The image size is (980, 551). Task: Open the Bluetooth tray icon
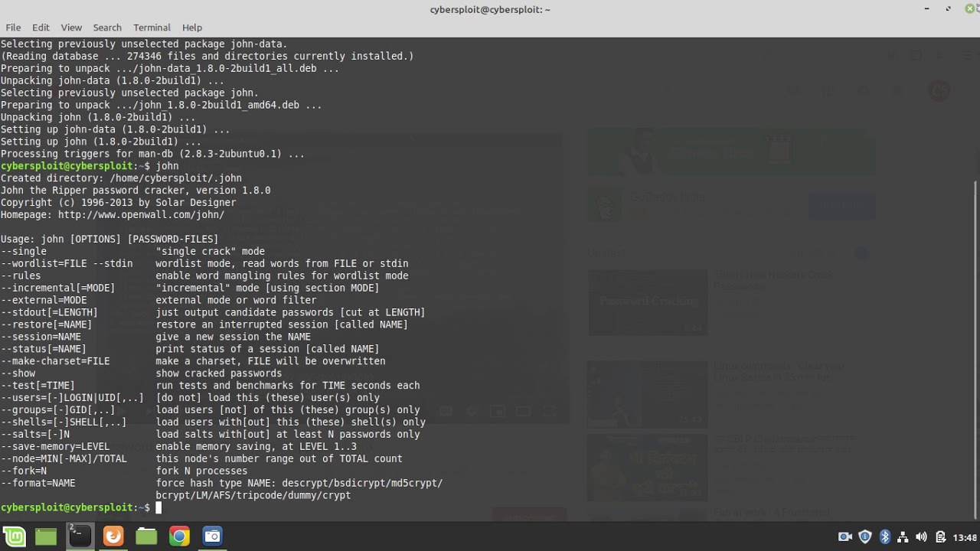pyautogui.click(x=884, y=537)
